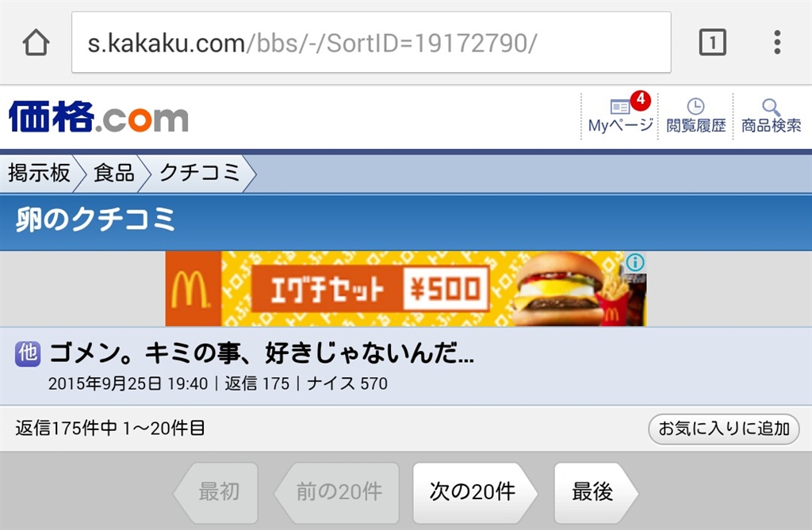Select the クチコミ breadcrumb item
The width and height of the screenshot is (812, 530).
pos(199,173)
